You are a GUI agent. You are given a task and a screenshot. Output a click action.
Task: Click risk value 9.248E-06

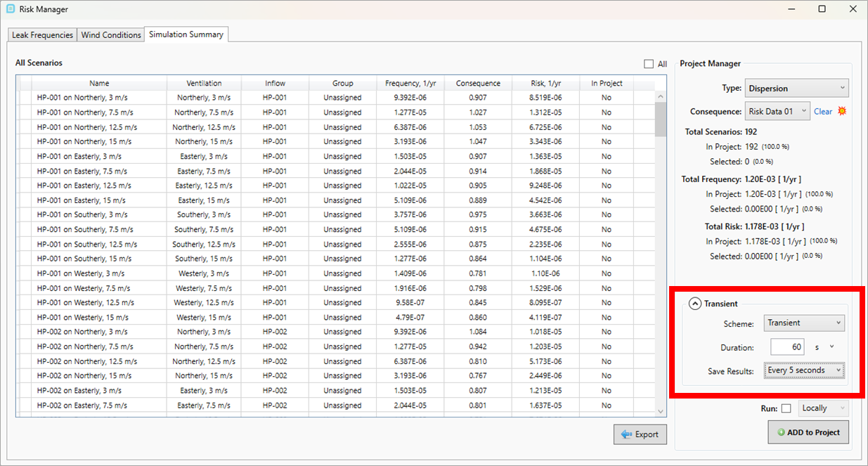click(545, 186)
